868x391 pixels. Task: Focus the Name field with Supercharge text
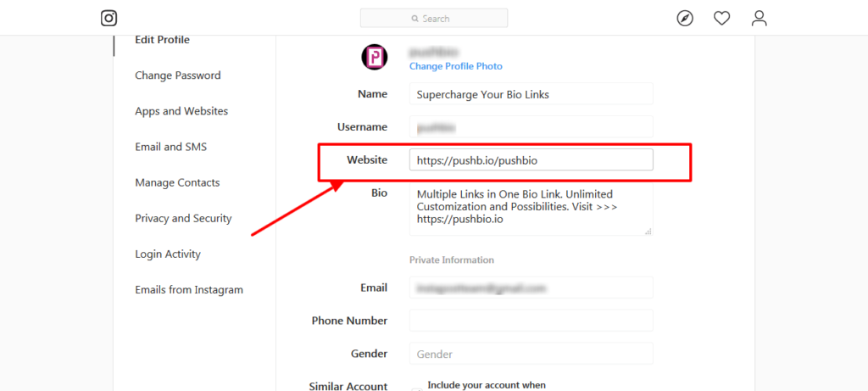pos(531,94)
